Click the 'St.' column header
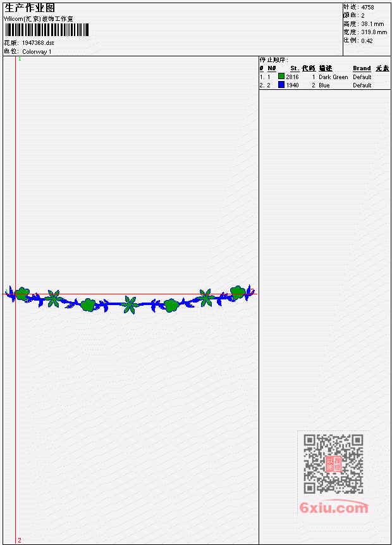Viewport: 392px width, 545px height. 294,68
